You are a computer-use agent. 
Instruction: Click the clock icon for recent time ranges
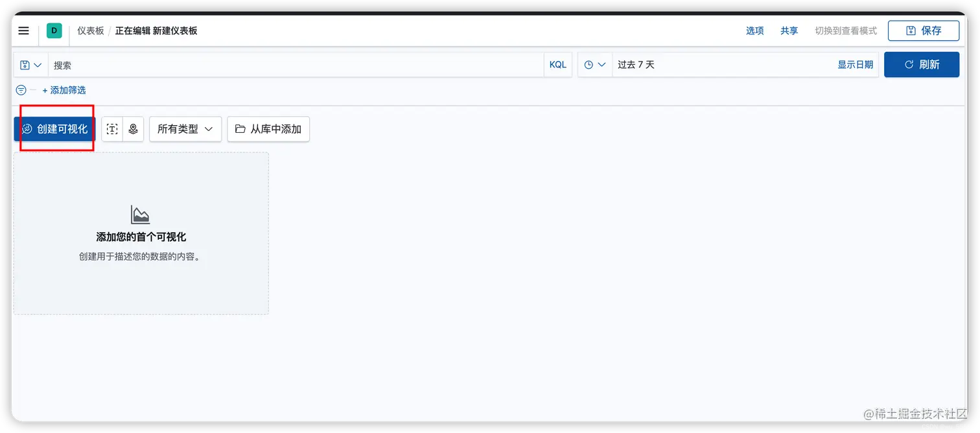click(590, 64)
